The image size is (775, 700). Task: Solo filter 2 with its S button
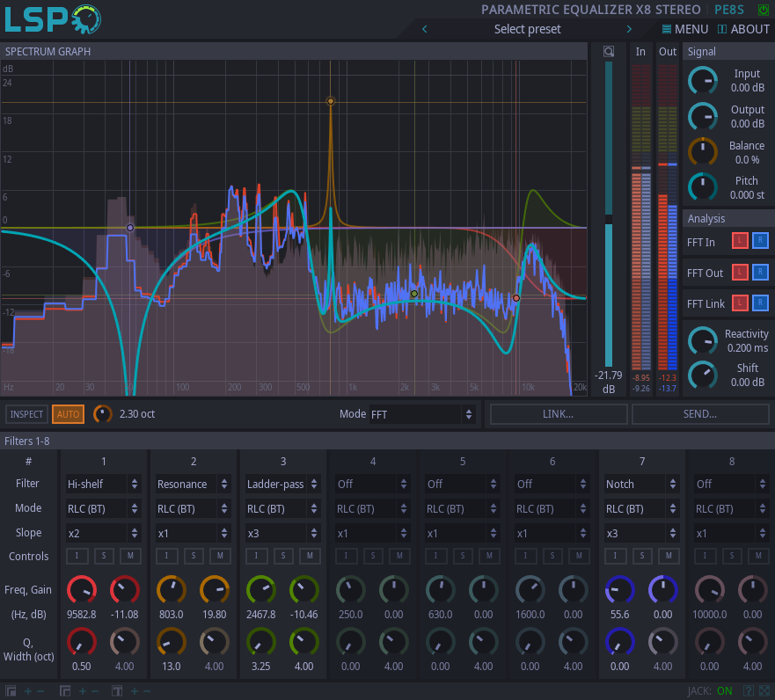coord(194,556)
